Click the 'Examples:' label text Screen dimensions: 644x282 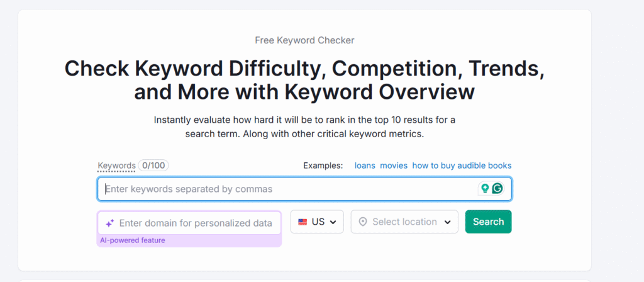point(323,166)
